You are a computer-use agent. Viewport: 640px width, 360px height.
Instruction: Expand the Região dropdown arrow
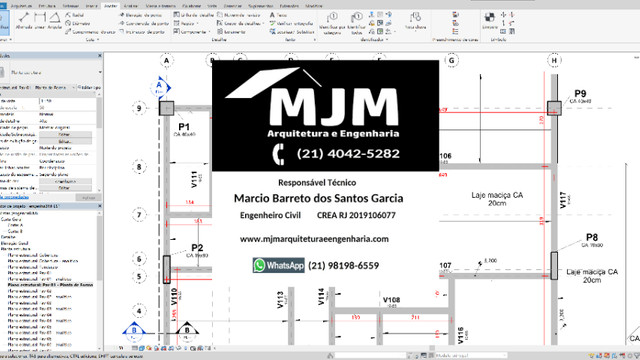(x=197, y=23)
